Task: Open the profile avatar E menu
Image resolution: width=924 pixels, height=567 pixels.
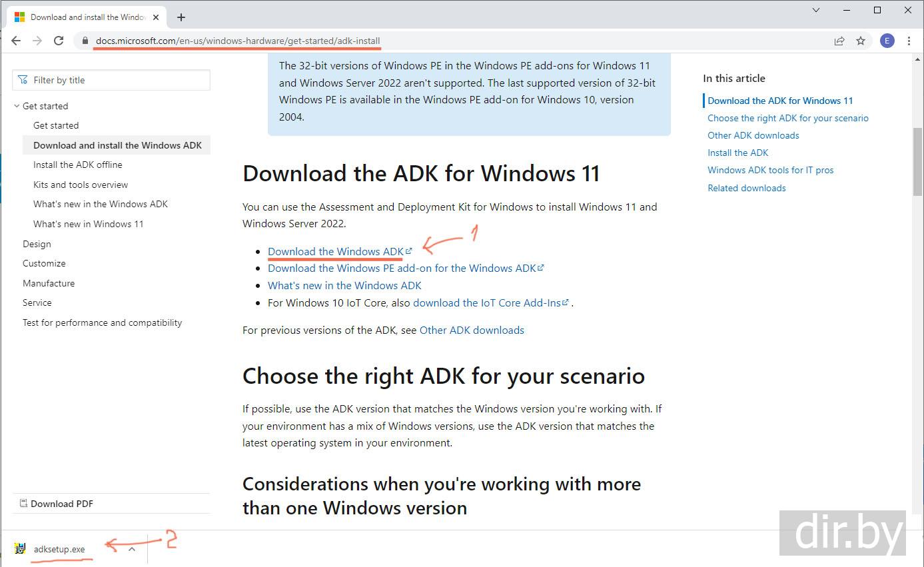Action: [887, 41]
